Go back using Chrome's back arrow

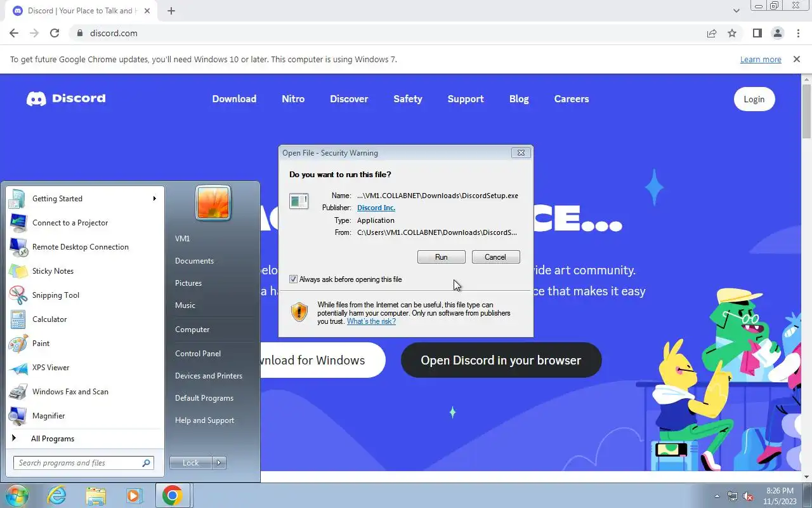[x=14, y=33]
